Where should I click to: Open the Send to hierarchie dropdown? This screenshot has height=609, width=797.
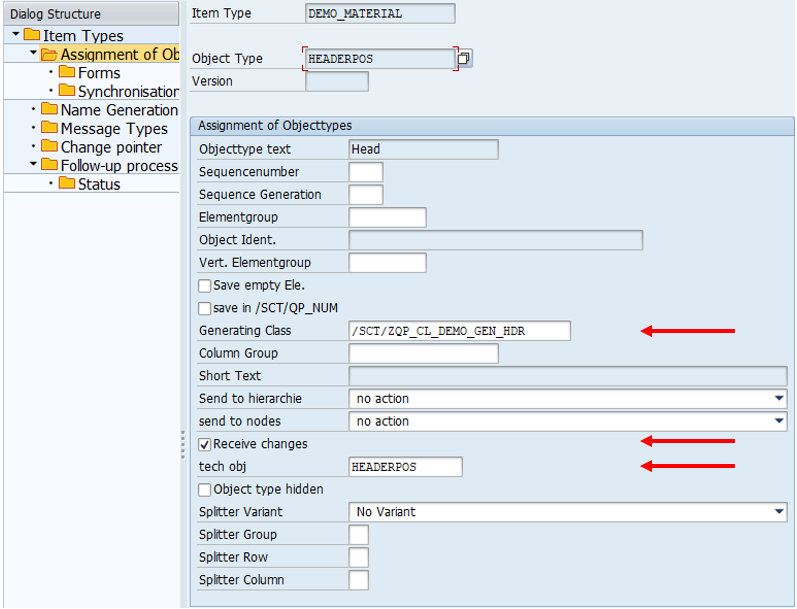point(779,399)
